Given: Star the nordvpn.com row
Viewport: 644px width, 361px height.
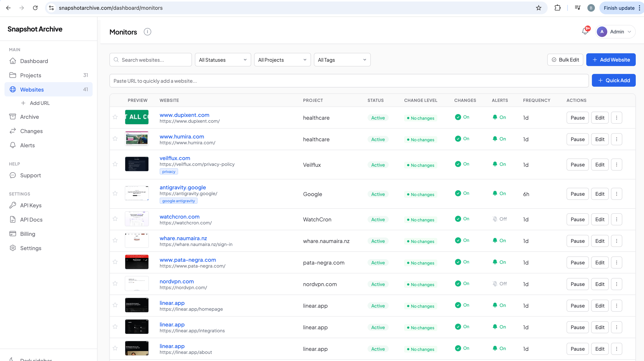Looking at the screenshot, I should pyautogui.click(x=115, y=284).
